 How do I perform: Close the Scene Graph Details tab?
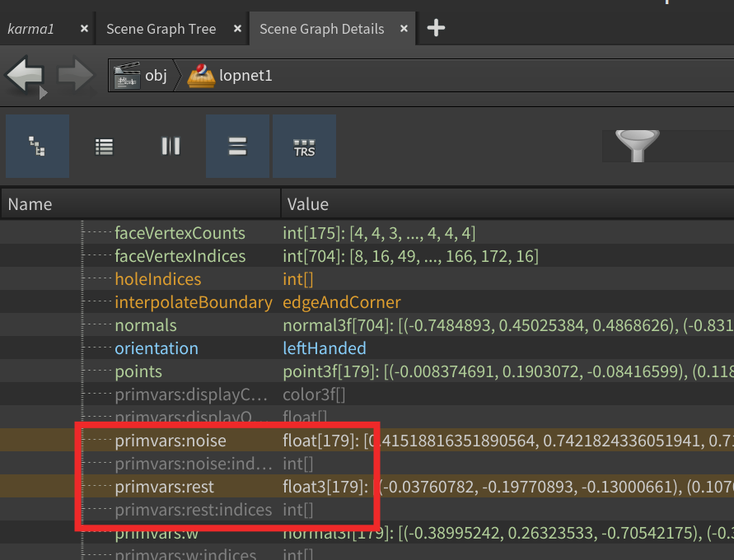404,29
